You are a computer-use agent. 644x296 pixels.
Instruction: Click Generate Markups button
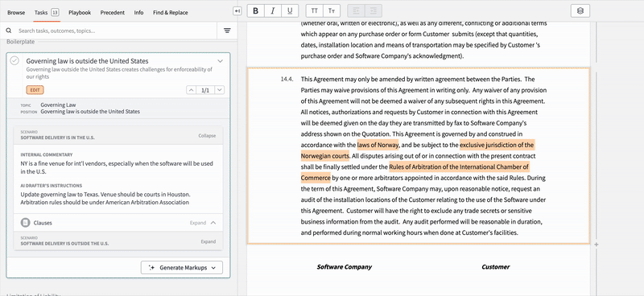(182, 268)
